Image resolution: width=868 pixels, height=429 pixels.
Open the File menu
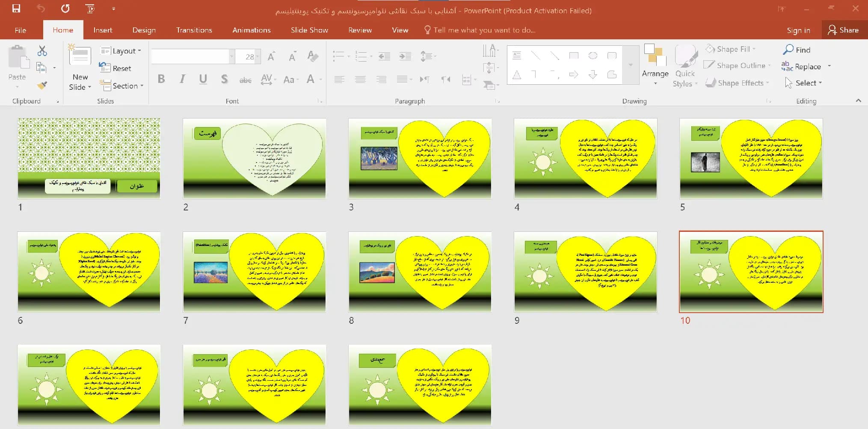(x=21, y=30)
